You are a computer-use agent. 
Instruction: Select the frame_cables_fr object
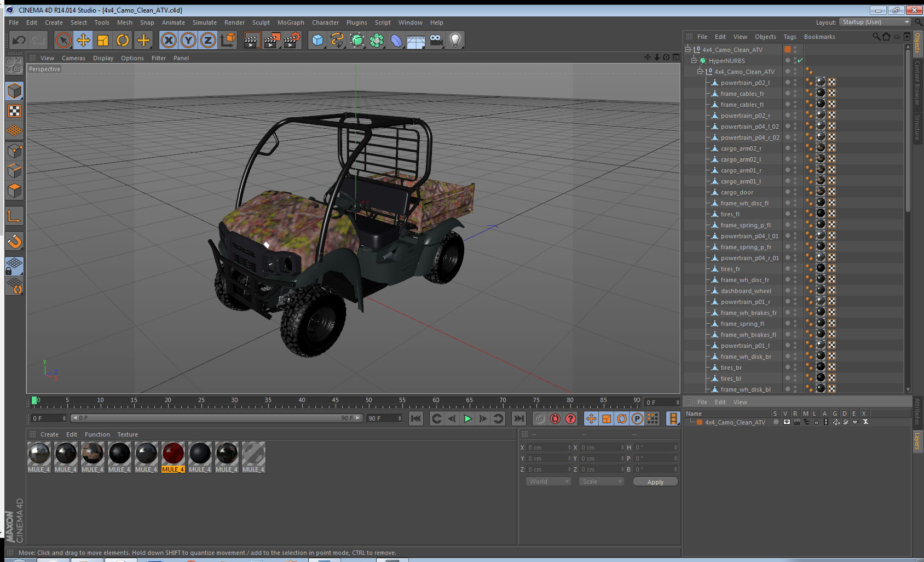click(x=742, y=94)
